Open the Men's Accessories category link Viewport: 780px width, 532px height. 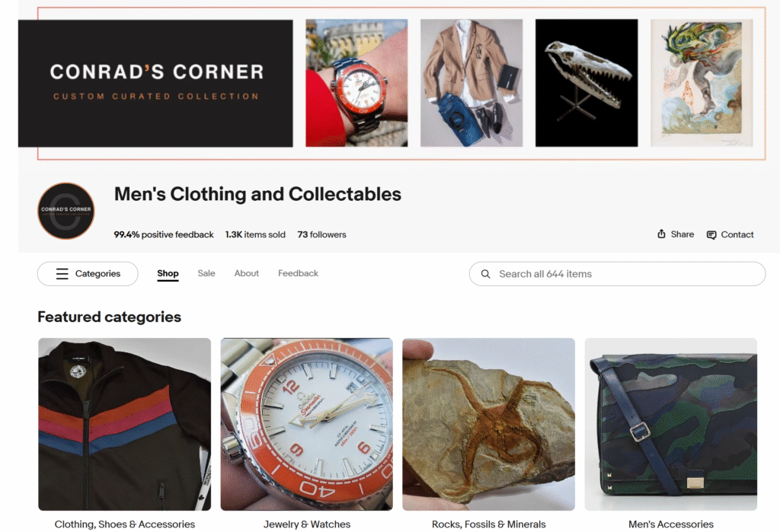(x=671, y=524)
